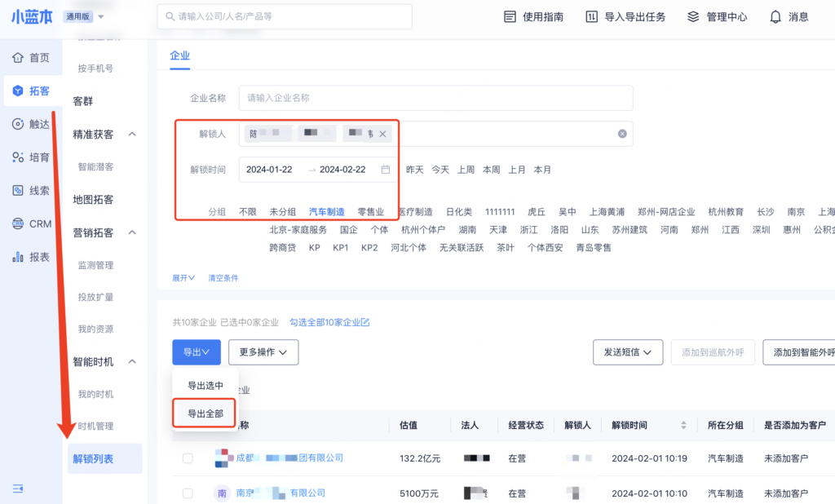Click 清空条件 to reset filters
The image size is (835, 504).
point(223,278)
